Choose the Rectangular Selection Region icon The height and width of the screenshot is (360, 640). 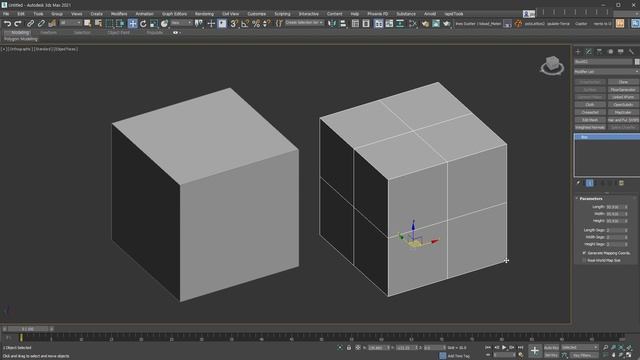[109, 24]
